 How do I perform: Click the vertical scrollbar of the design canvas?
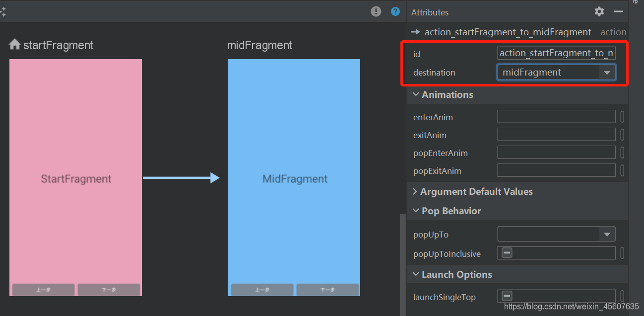(402, 265)
